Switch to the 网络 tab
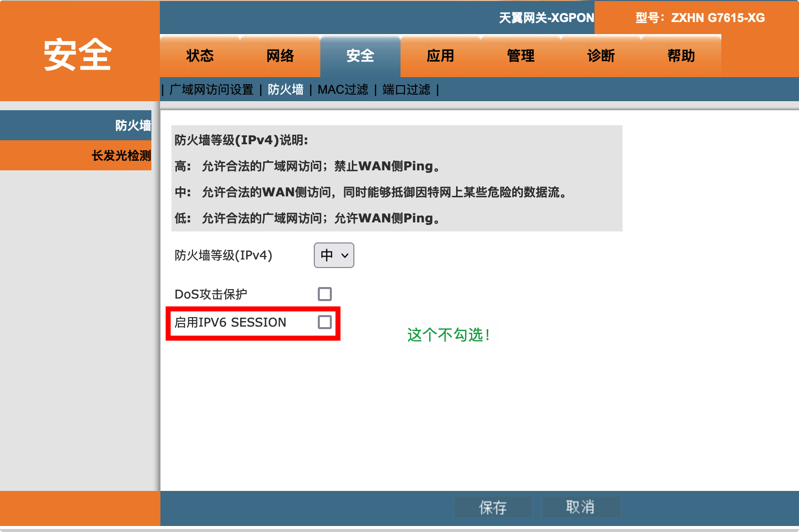This screenshot has width=799, height=532. pyautogui.click(x=280, y=56)
